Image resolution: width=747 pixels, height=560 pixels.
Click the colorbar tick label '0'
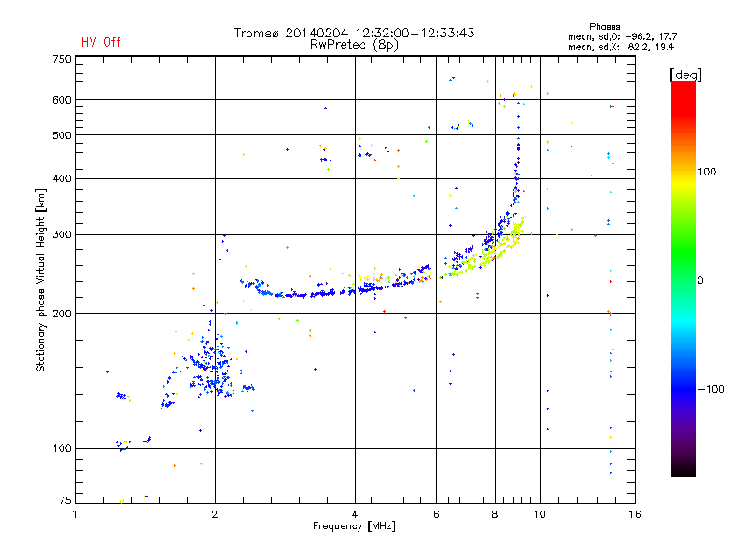click(x=700, y=281)
